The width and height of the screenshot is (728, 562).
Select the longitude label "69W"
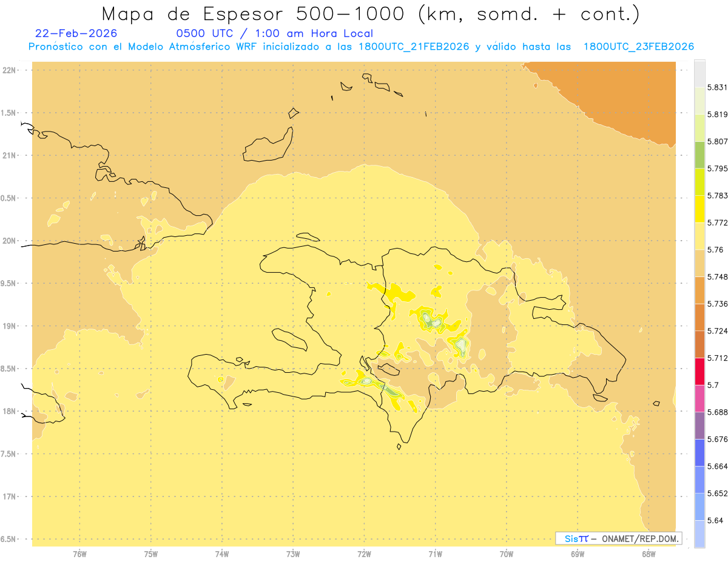point(578,554)
